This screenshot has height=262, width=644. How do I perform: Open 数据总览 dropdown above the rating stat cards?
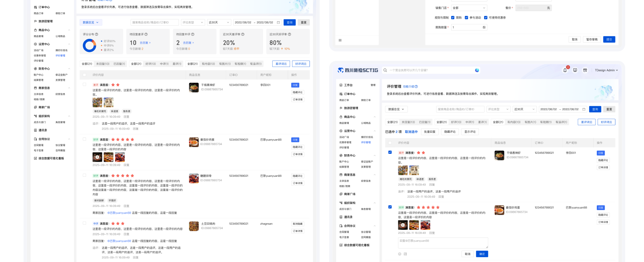pyautogui.click(x=91, y=23)
